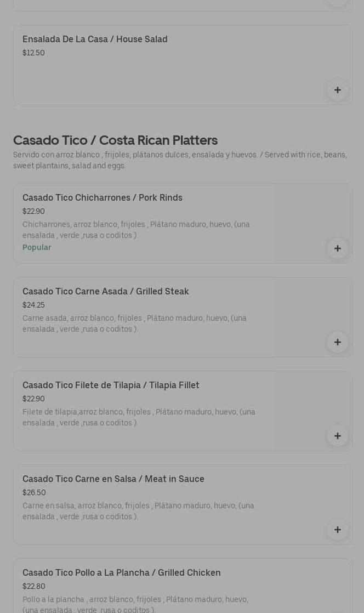Select Casado Tico Carne Asada / Grilled Steak title
Screen dimensions: 364x613
click(x=106, y=292)
